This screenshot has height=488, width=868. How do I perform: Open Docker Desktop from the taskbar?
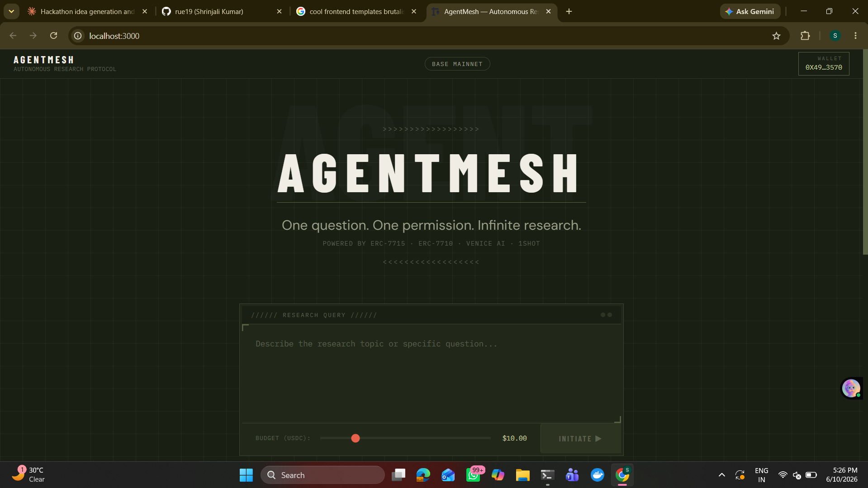coord(598,475)
